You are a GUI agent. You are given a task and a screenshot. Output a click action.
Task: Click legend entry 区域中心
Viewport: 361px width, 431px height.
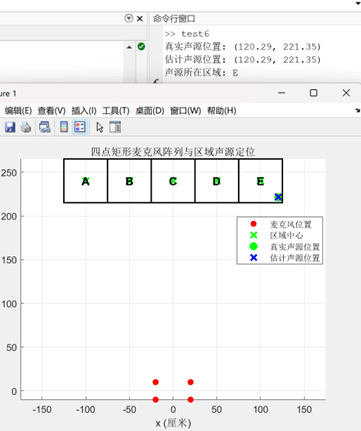pyautogui.click(x=287, y=235)
